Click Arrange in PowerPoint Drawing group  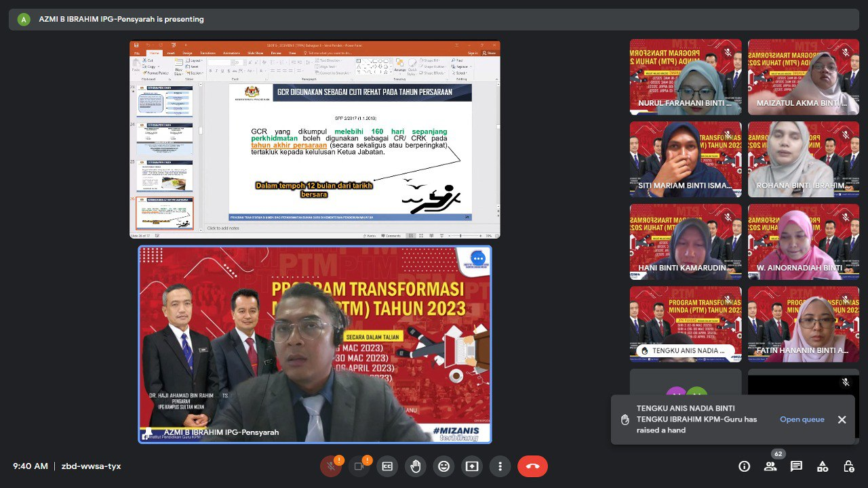[x=400, y=66]
